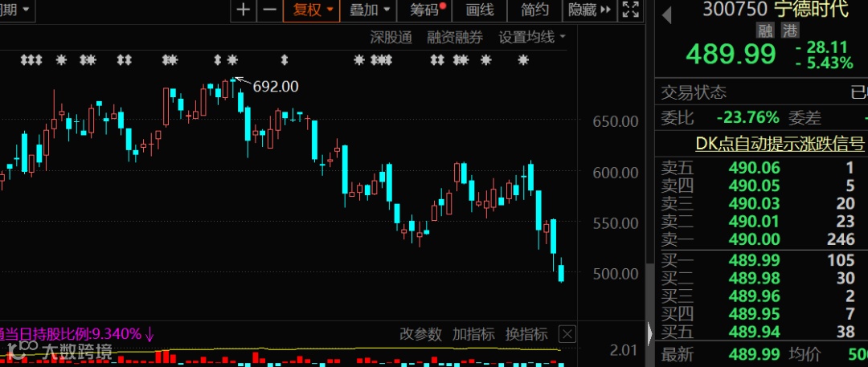The height and width of the screenshot is (367, 868).
Task: Click the 深股通 link
Action: tap(391, 38)
